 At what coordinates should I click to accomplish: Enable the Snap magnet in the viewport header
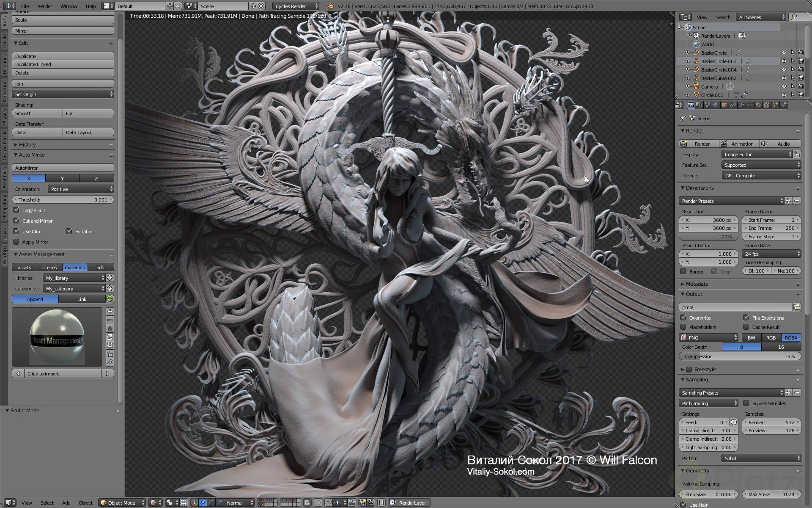329,503
